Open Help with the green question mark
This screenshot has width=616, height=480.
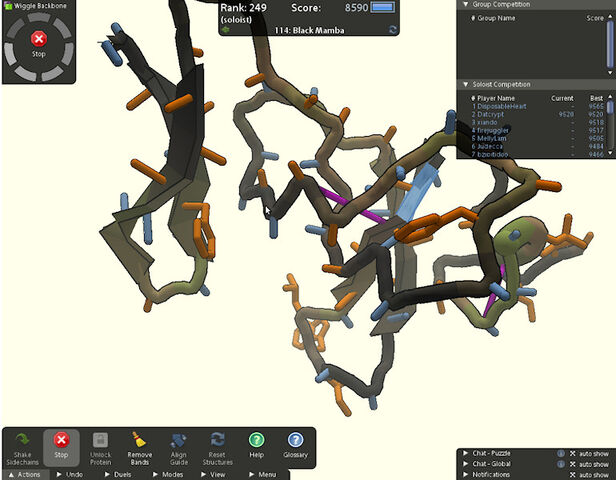point(256,440)
